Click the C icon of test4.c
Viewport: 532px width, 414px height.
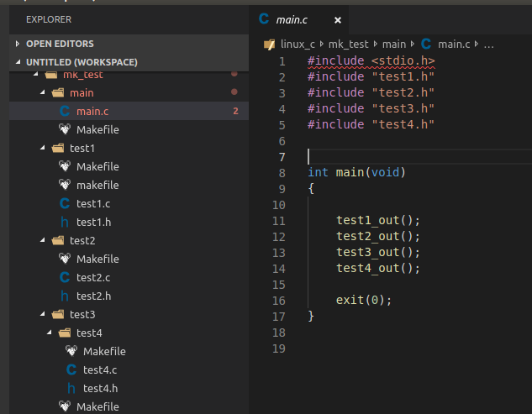pos(71,369)
